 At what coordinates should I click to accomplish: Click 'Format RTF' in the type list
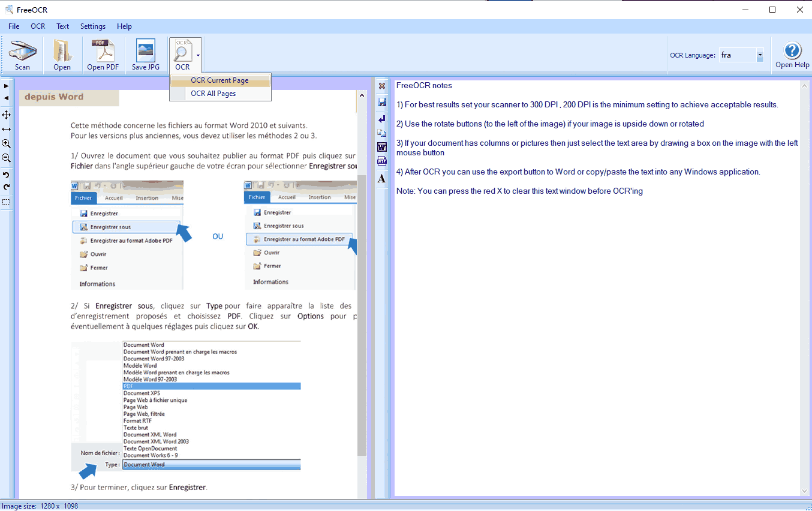click(x=137, y=421)
